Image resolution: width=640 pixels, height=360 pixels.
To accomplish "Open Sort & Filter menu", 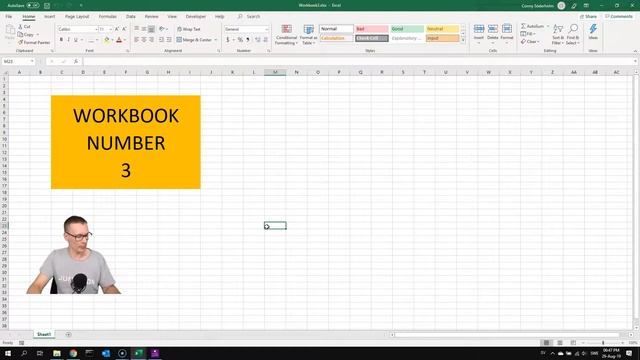I will coord(558,34).
